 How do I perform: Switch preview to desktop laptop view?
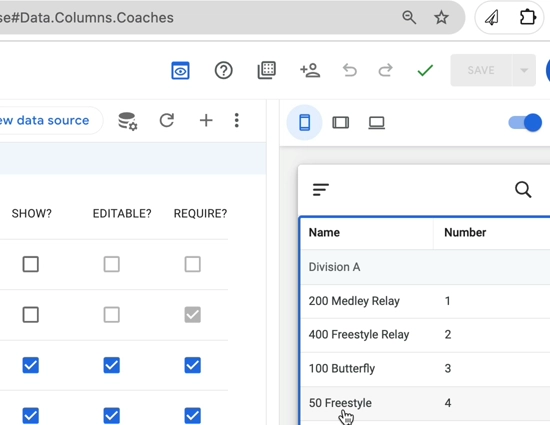[x=376, y=123]
